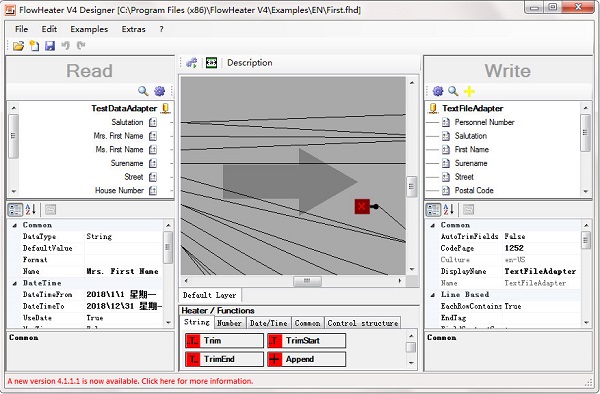Click the field icon next to House Number
The height and width of the screenshot is (394, 600).
pyautogui.click(x=153, y=190)
